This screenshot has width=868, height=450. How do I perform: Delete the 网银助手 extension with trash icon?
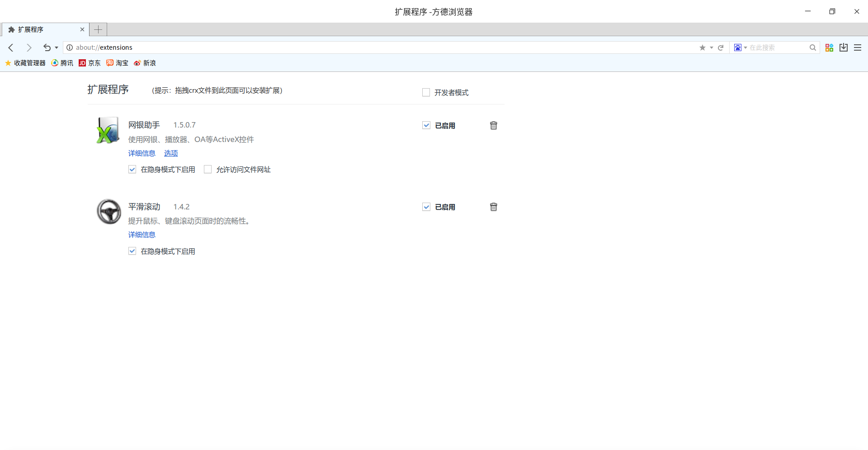click(494, 125)
